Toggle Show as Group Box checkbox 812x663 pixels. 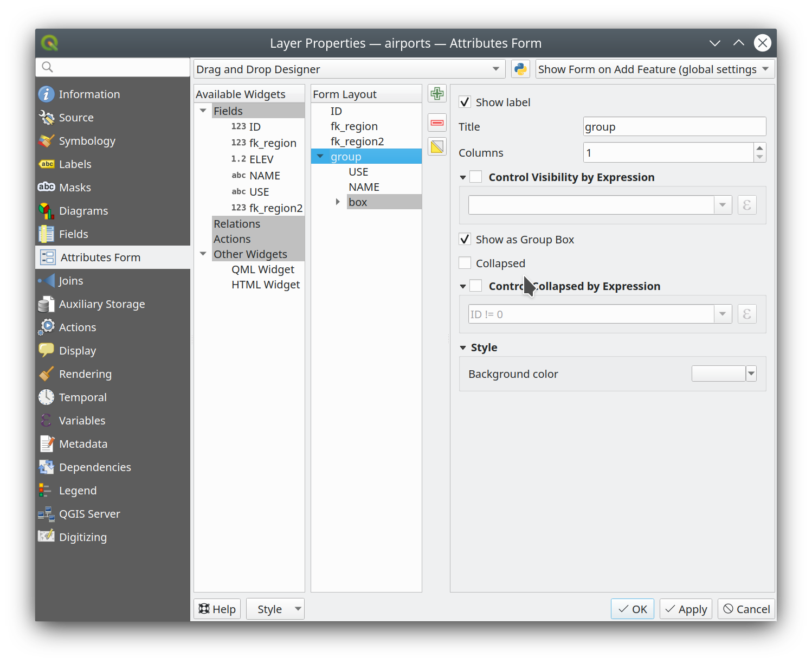click(x=465, y=240)
